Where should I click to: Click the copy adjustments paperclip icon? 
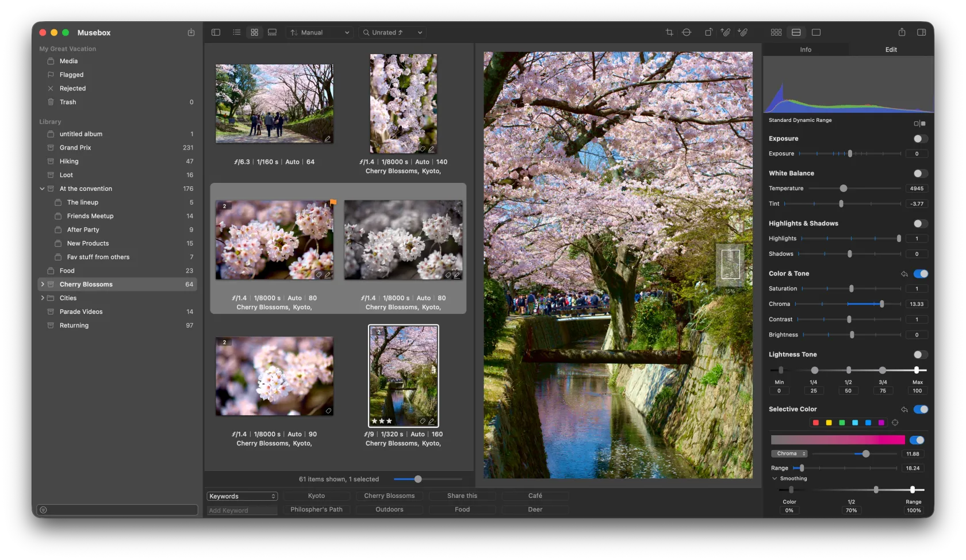coord(726,33)
